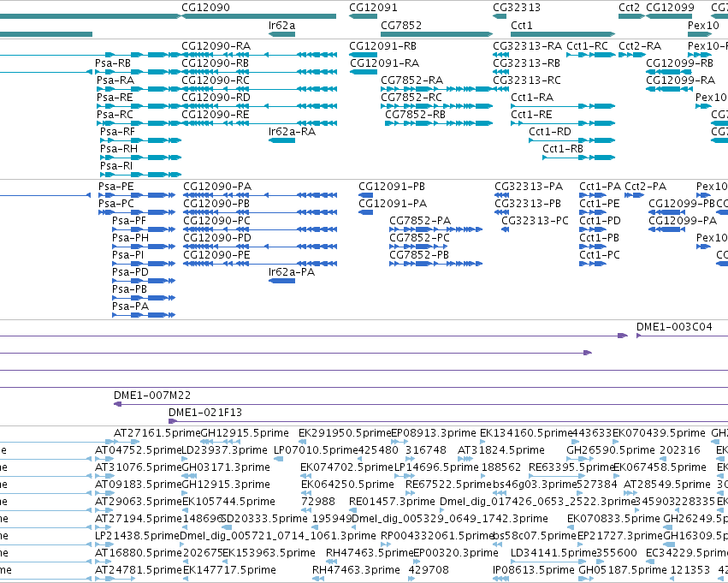Click the Cct1-RC transcript label
728x583 pixels.
(x=588, y=46)
